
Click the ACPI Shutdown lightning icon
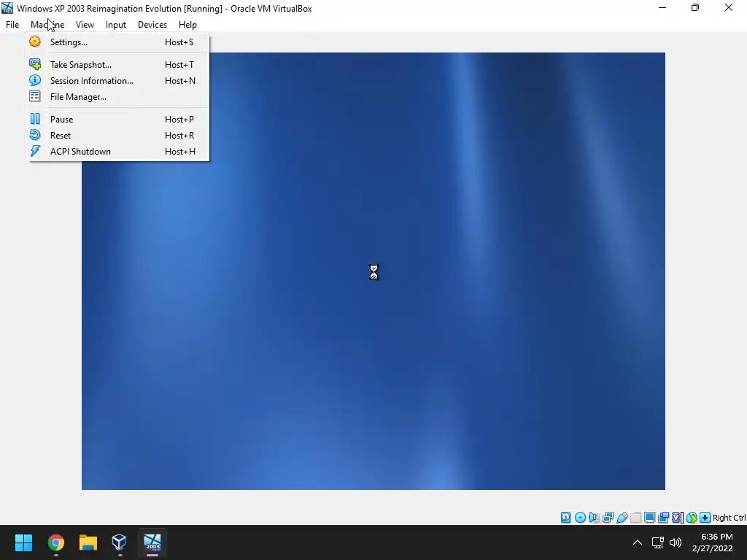[x=35, y=152]
